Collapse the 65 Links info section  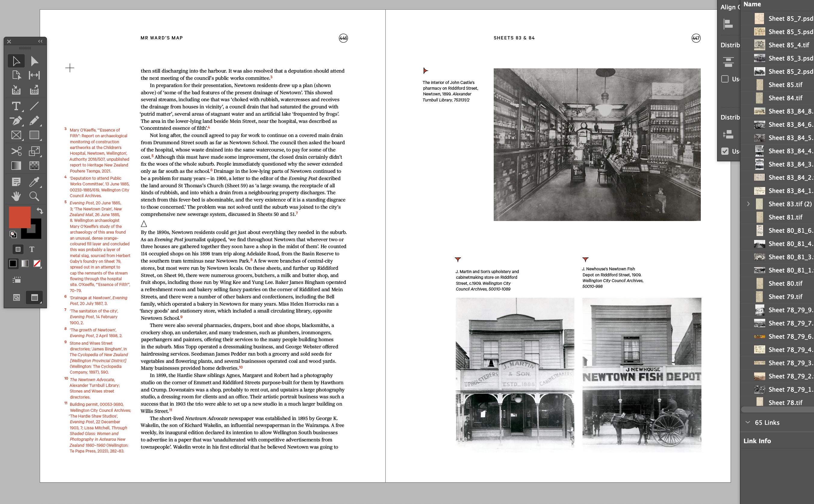pyautogui.click(x=748, y=422)
